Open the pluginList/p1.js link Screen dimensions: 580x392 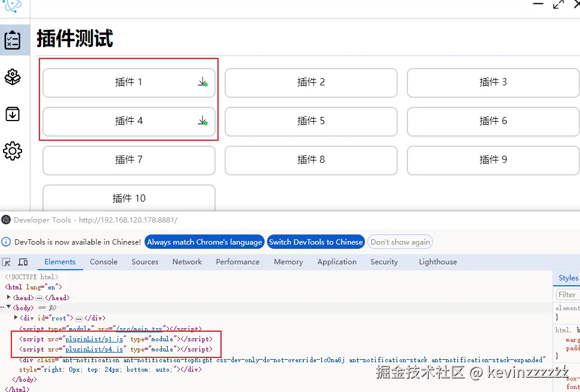point(94,339)
